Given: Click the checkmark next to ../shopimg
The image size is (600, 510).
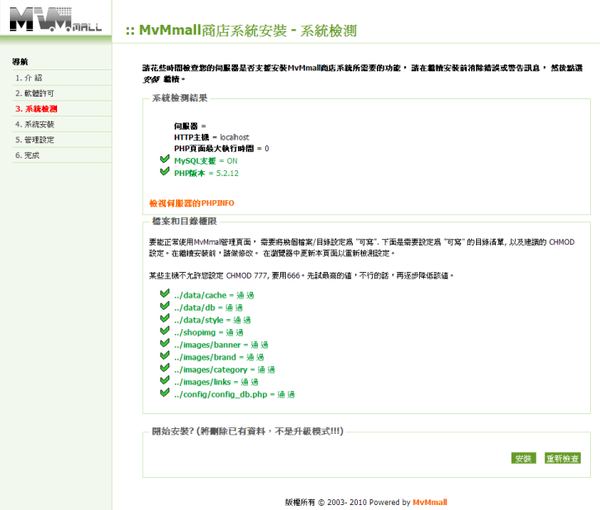Looking at the screenshot, I should [165, 330].
